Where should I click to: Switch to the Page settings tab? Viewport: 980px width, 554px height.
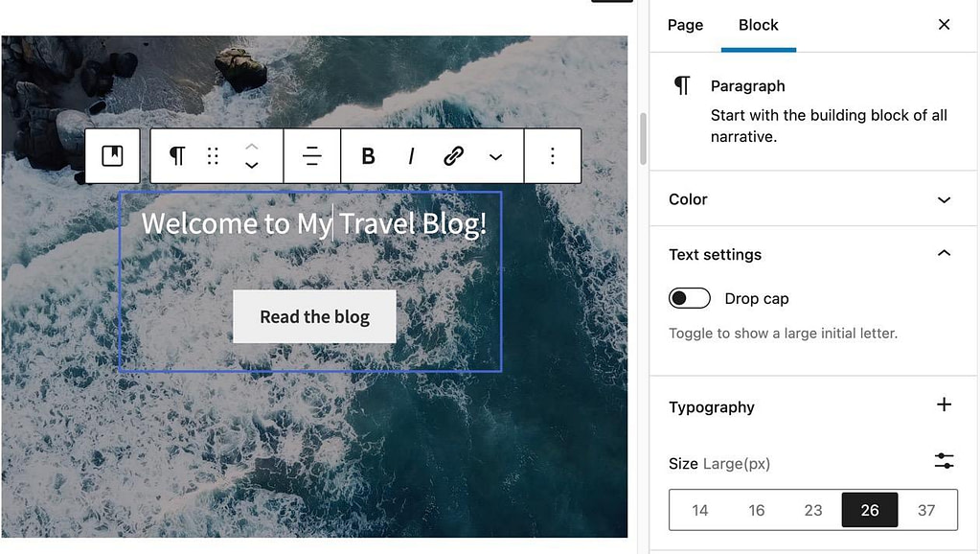[685, 25]
